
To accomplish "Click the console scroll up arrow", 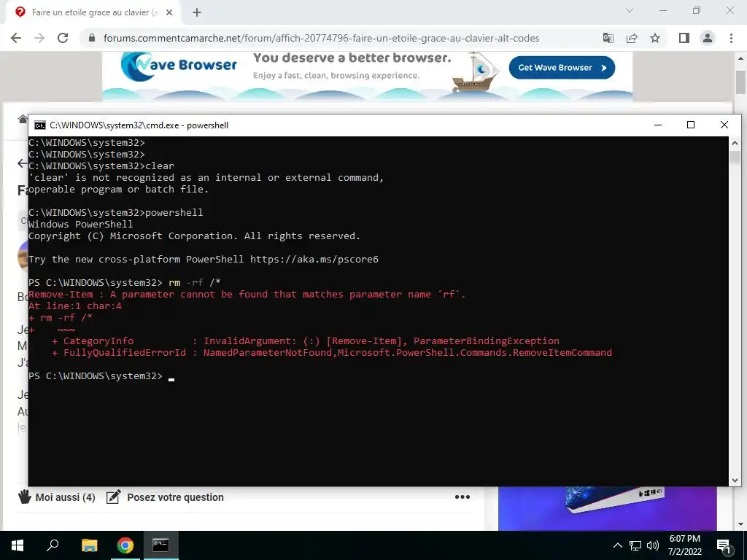I will click(735, 142).
